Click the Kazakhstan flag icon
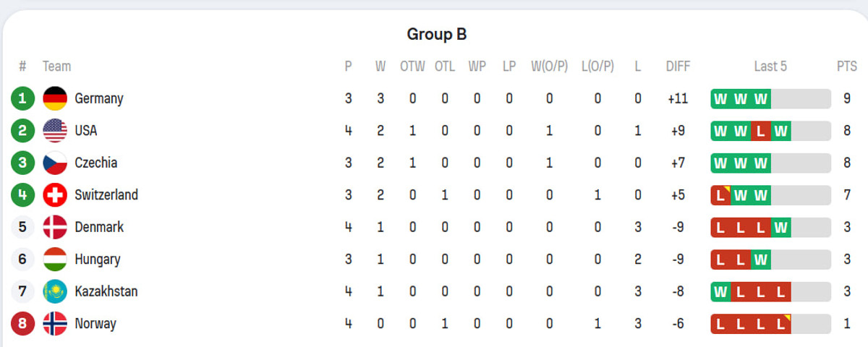The width and height of the screenshot is (868, 347). (55, 291)
